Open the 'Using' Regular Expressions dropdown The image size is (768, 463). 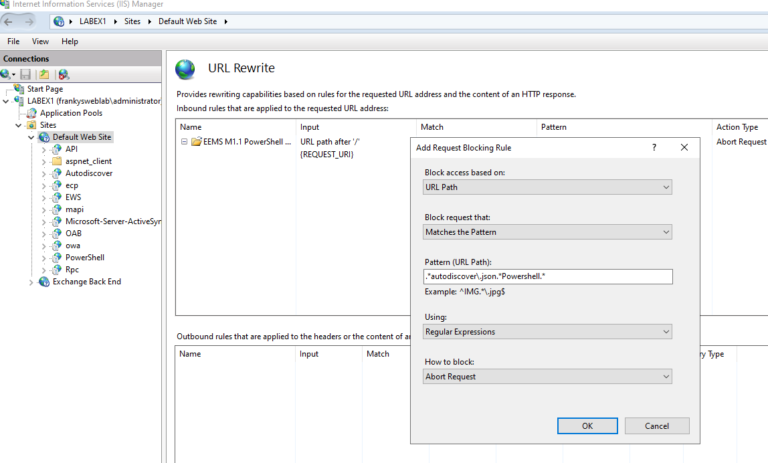pyautogui.click(x=547, y=331)
